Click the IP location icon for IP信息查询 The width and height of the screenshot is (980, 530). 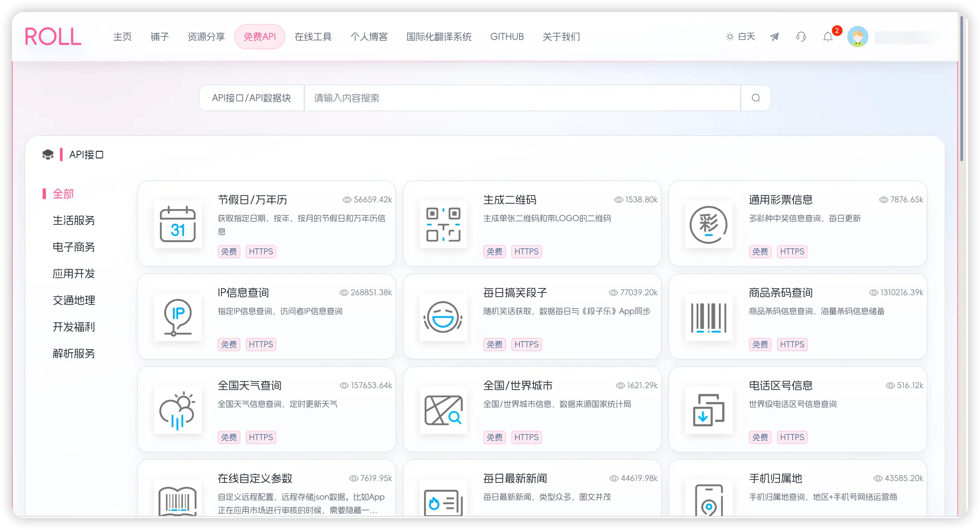[x=178, y=317]
